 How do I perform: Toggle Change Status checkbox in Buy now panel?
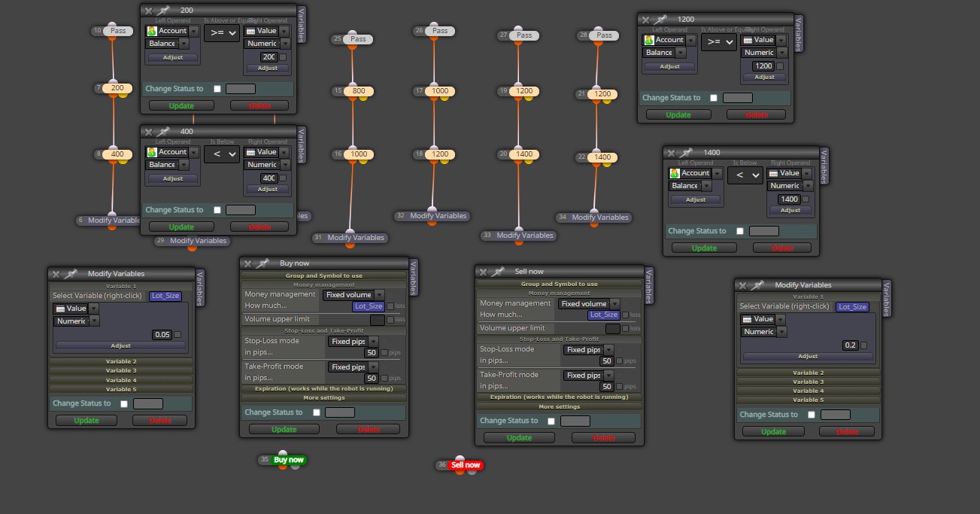point(316,412)
